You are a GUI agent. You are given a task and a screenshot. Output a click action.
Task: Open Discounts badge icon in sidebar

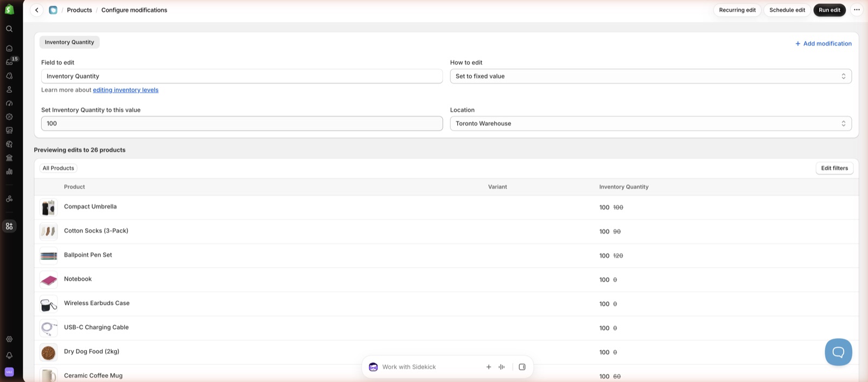[9, 116]
